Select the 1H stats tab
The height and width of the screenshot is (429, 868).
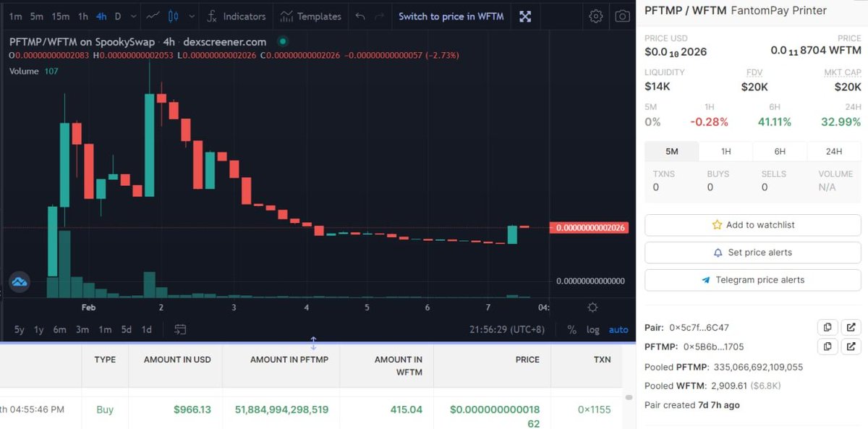click(x=726, y=151)
